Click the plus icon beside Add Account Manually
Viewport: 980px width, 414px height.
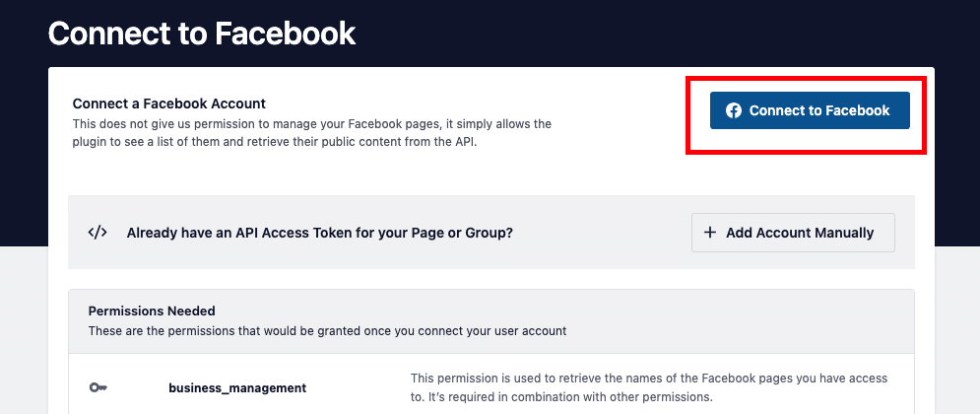pos(710,233)
